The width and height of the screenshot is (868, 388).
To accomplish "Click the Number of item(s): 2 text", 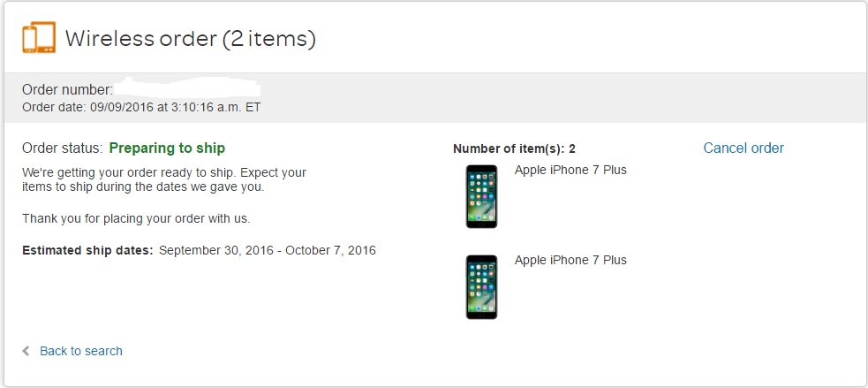I will tap(514, 148).
